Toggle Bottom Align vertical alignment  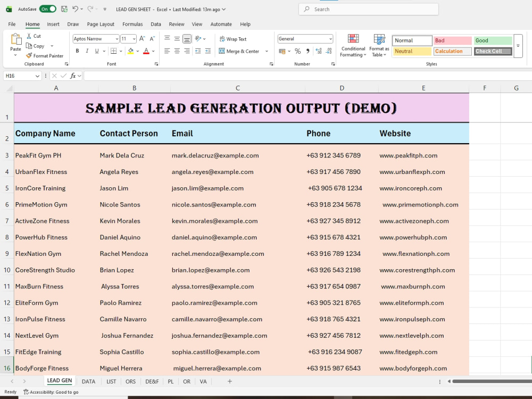pos(187,39)
